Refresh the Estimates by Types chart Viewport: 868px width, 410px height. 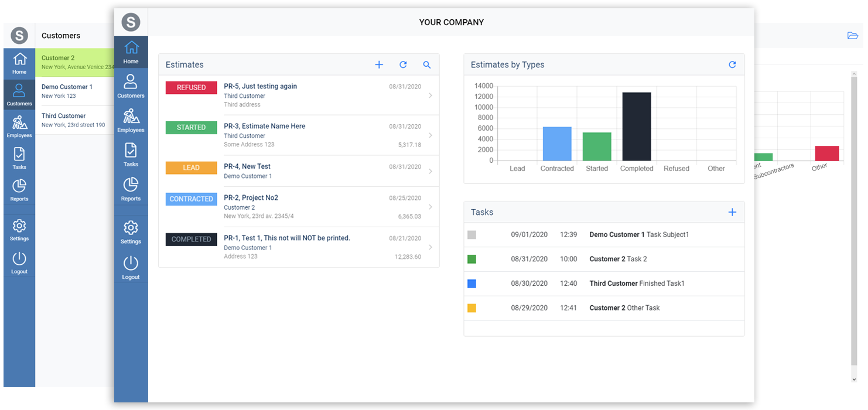tap(732, 65)
